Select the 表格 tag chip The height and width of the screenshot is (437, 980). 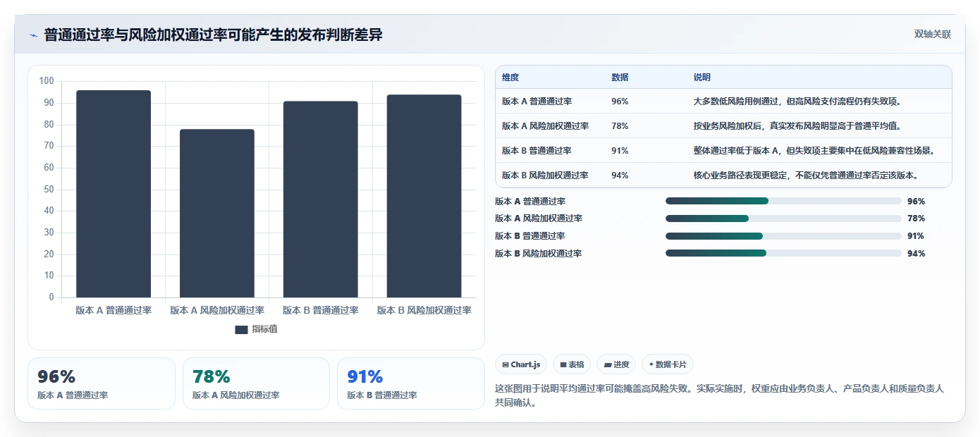pyautogui.click(x=572, y=364)
